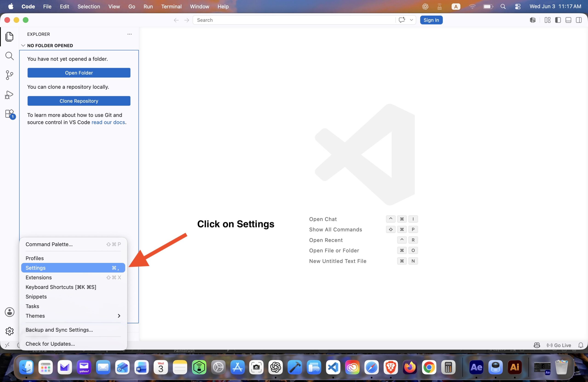This screenshot has height=382, width=588.
Task: Open the Source Control view
Action: tap(9, 75)
